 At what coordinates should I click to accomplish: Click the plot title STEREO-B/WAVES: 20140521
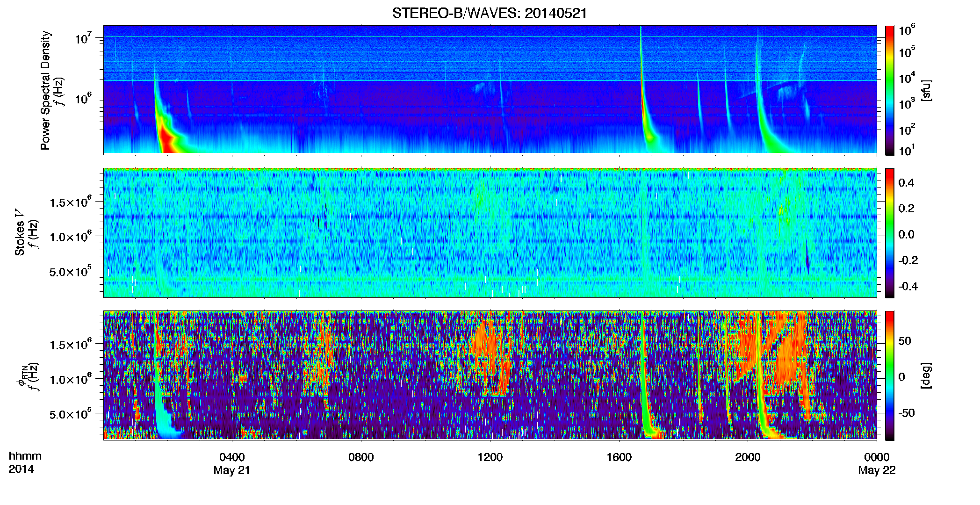490,13
